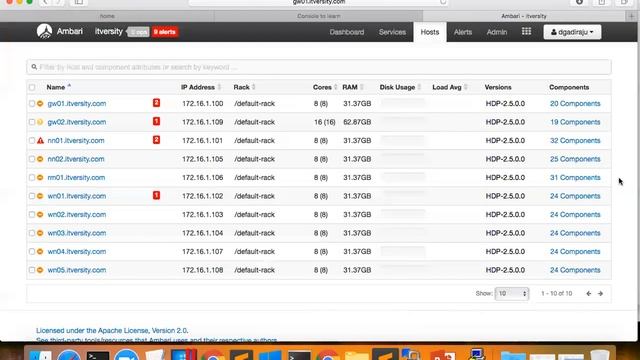Click the orange status icon beside wn05.itversity.com
This screenshot has width=640, height=360.
click(x=40, y=270)
